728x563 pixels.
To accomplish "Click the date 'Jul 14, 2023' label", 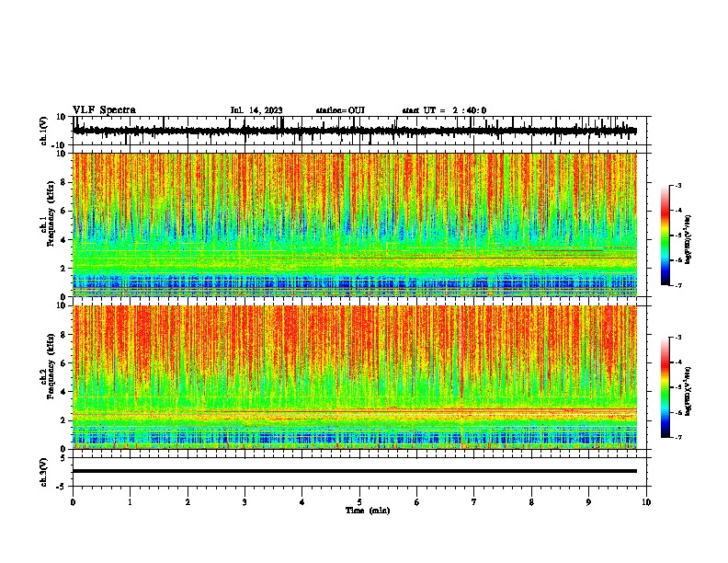I will (x=256, y=110).
